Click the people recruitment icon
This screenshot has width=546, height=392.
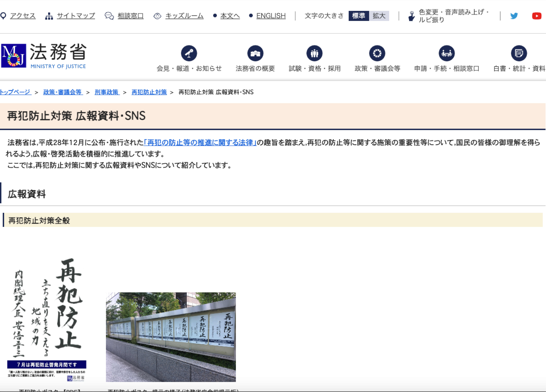pos(314,53)
